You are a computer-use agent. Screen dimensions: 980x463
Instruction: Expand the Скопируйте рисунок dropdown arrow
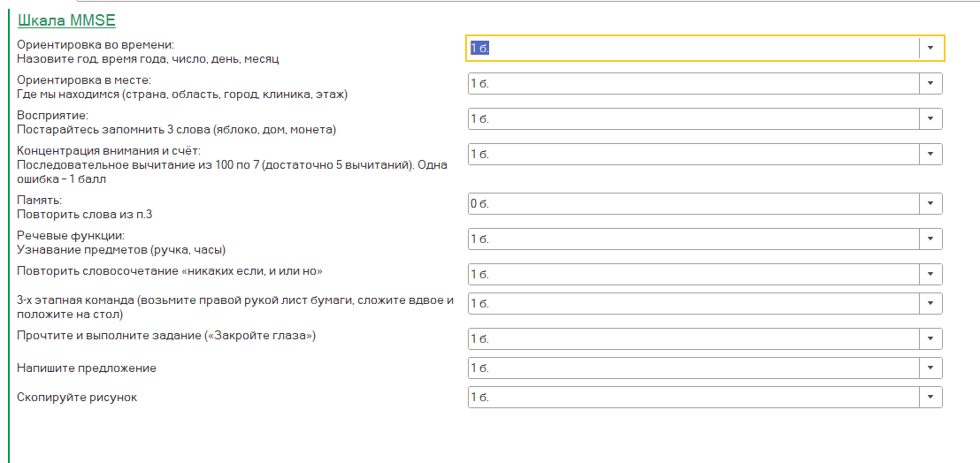tap(930, 398)
